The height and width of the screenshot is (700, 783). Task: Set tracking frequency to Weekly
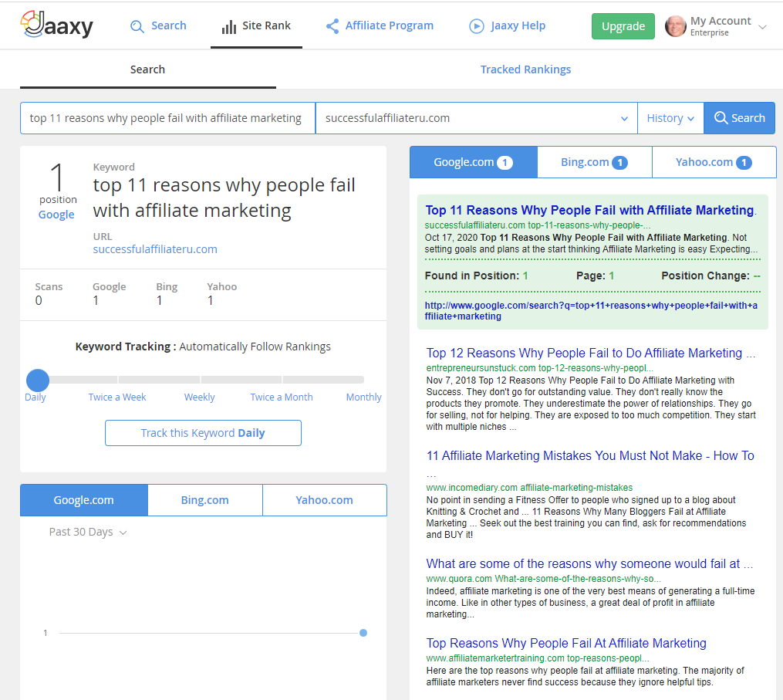[199, 397]
